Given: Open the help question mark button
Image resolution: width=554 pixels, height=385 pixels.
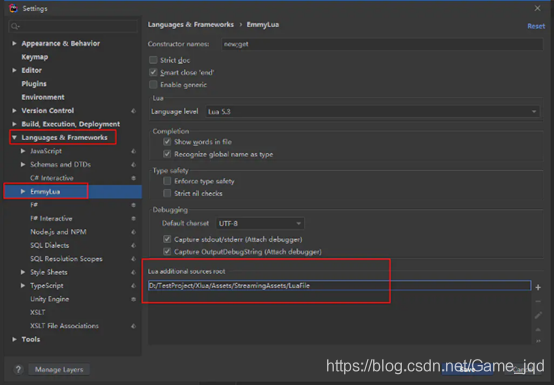Looking at the screenshot, I should (18, 369).
